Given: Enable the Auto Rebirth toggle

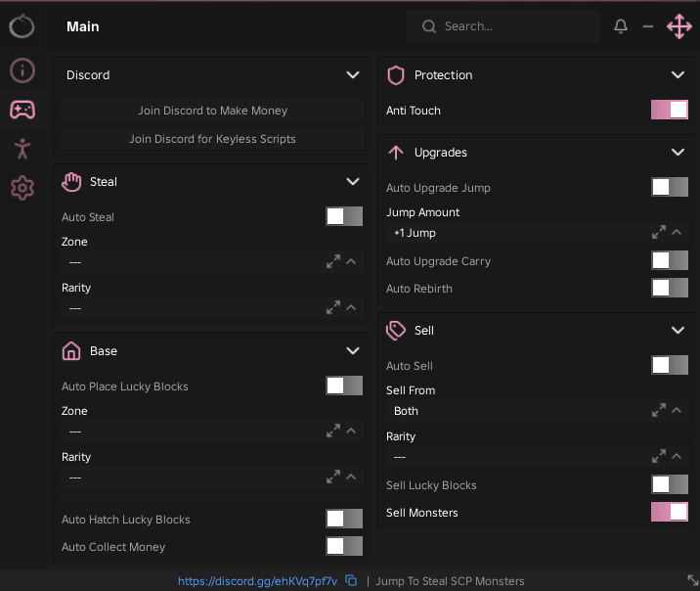Looking at the screenshot, I should [x=669, y=288].
